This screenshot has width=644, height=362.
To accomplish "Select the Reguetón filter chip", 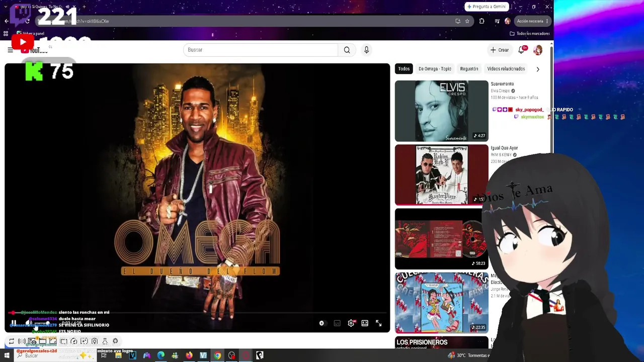I will (469, 69).
